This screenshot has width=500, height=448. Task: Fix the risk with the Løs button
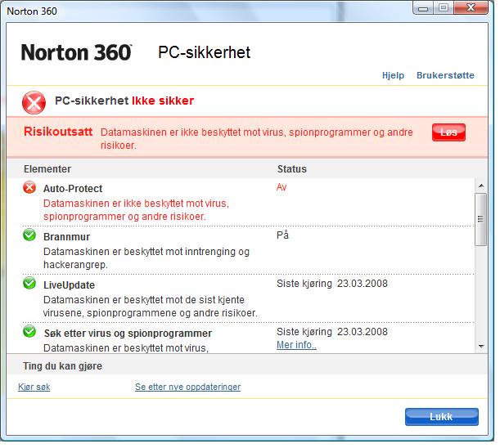click(x=448, y=132)
